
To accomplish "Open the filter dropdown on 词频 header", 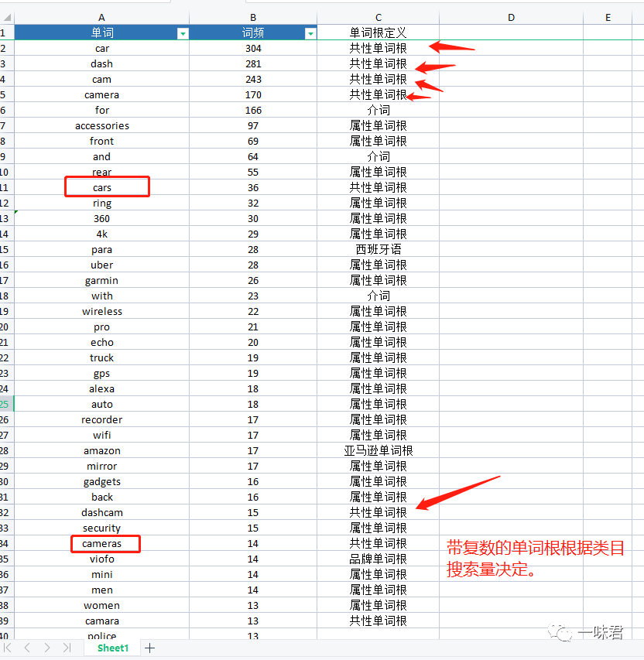I will (x=310, y=32).
